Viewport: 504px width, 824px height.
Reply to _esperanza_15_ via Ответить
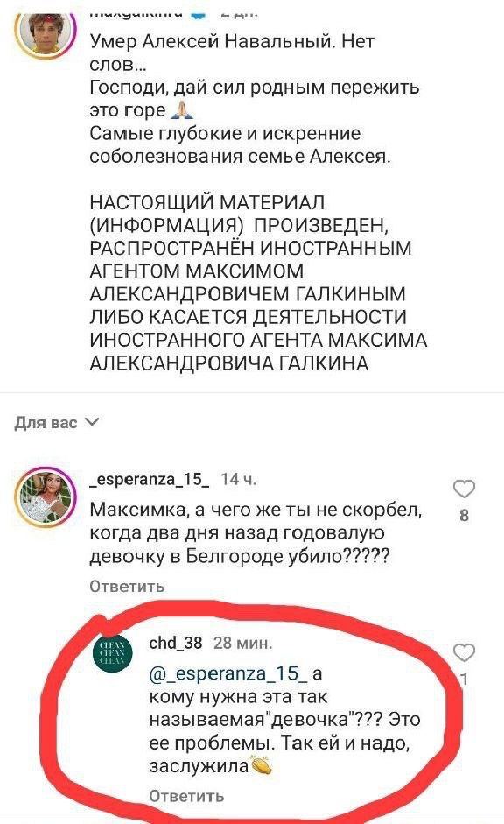(127, 586)
